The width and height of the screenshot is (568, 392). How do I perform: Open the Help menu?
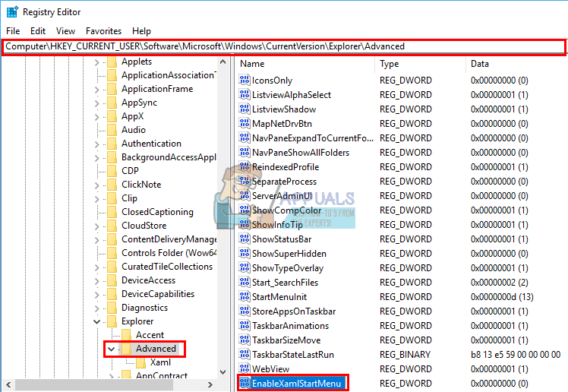[x=141, y=31]
